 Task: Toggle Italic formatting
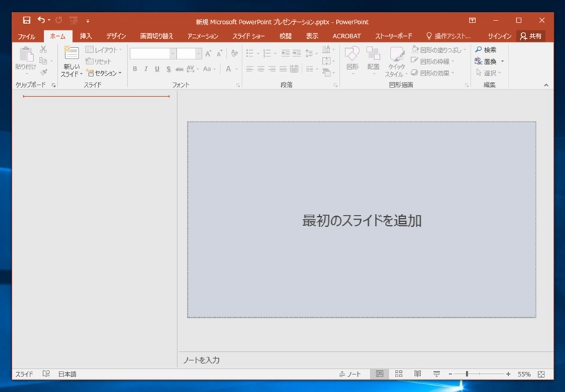146,69
